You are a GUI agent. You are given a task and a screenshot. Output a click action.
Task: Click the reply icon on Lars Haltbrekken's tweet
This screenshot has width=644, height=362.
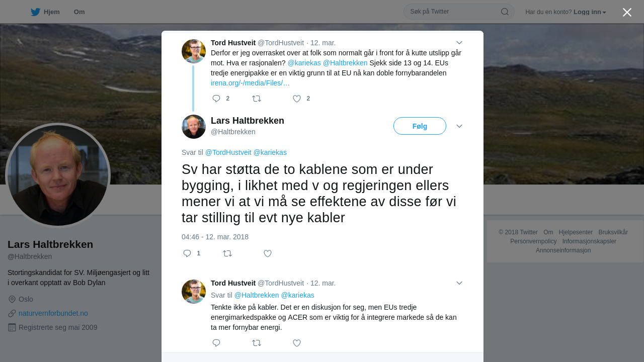tap(187, 253)
